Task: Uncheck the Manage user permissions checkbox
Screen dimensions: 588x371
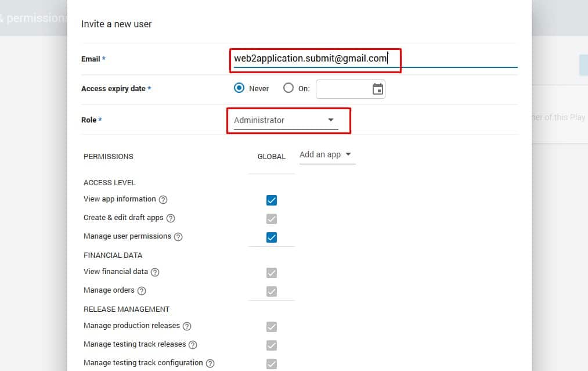Action: tap(272, 237)
